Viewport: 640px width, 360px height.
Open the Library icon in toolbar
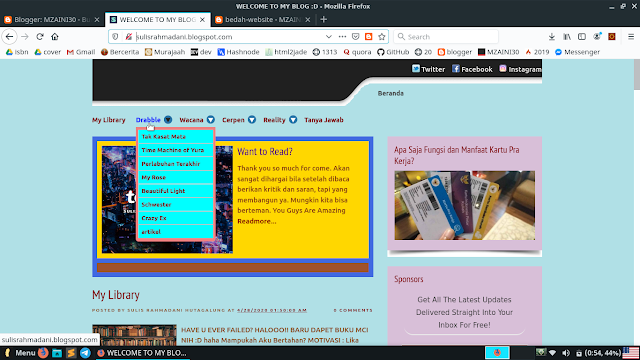567,37
